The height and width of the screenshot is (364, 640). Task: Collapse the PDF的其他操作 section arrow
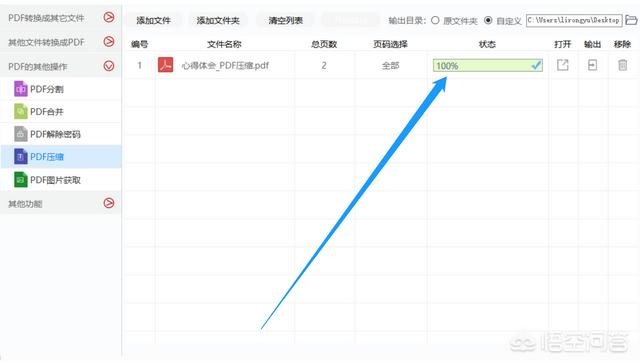pyautogui.click(x=109, y=66)
